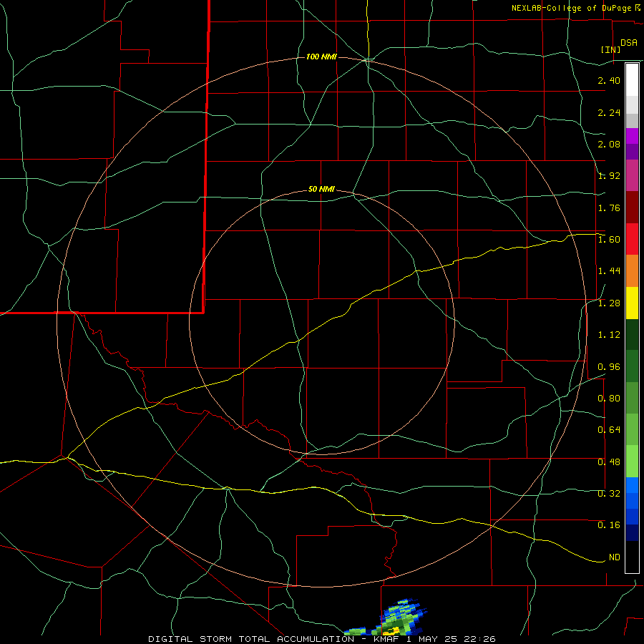Choose the yellow swatch beside 1.28

click(632, 303)
